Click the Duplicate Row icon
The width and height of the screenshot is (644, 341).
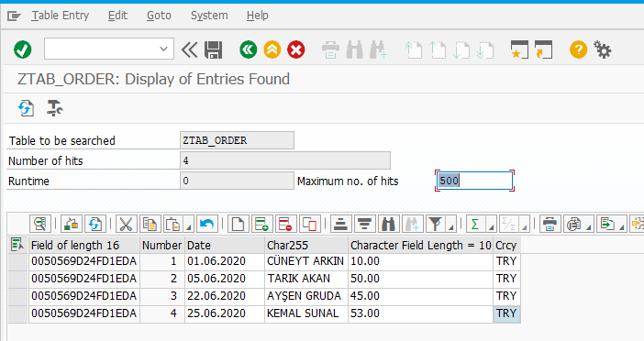point(309,224)
